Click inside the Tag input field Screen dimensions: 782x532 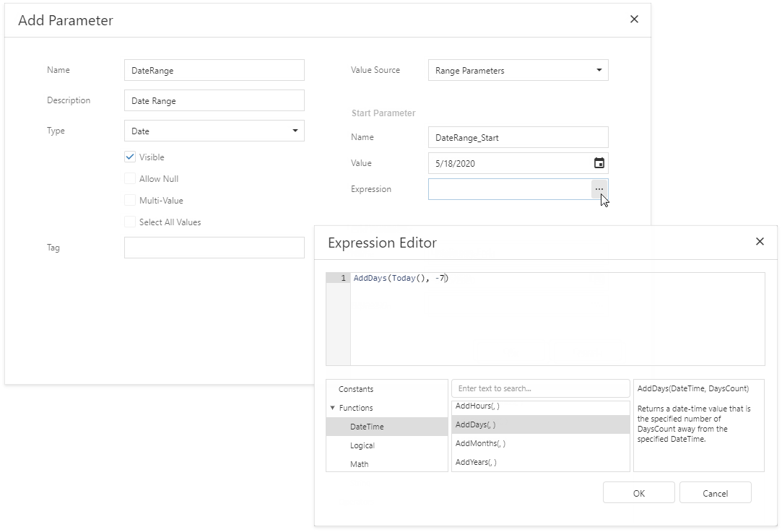point(214,248)
